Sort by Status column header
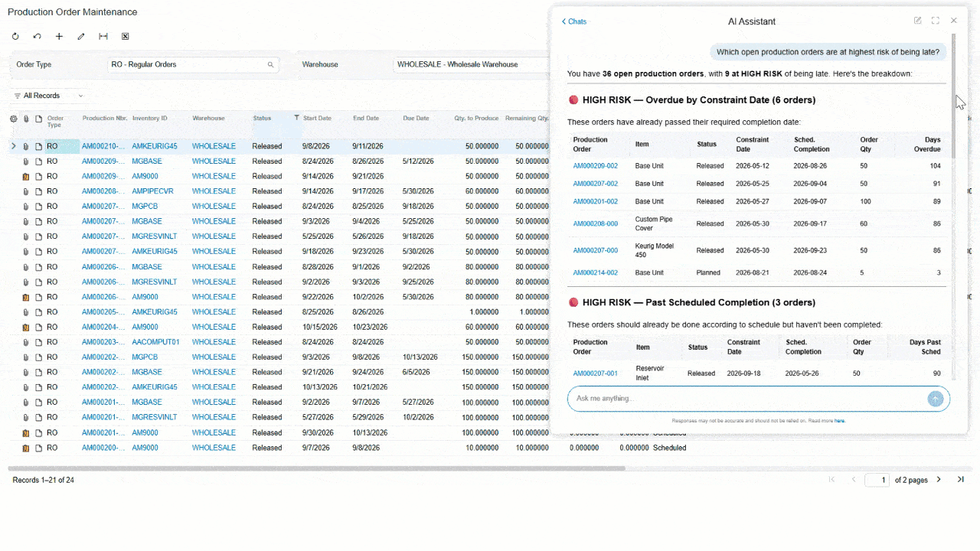 pyautogui.click(x=262, y=119)
